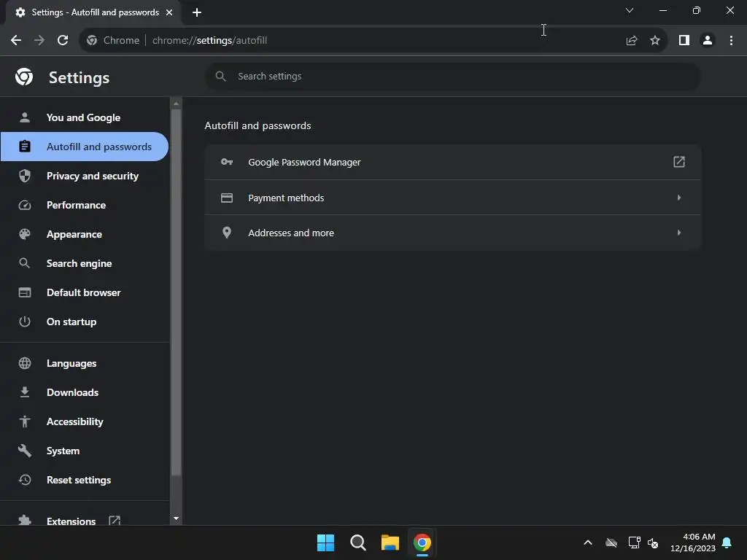Image resolution: width=747 pixels, height=560 pixels.
Task: Open Downloads settings
Action: pyautogui.click(x=85, y=392)
